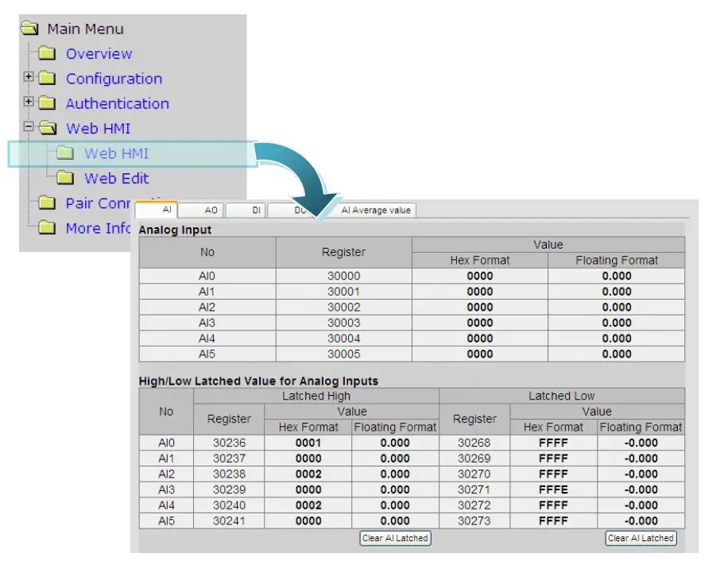Screen dimensions: 728x565
Task: Open the Web Edit link
Action: (x=117, y=178)
